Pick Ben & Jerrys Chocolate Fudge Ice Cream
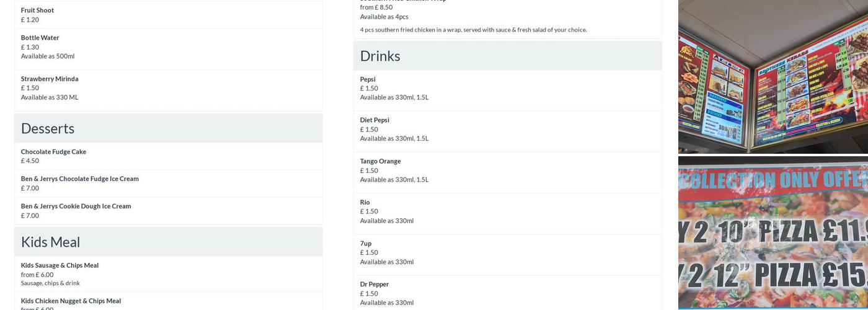Screen dimensions: 868x310 pos(168,184)
